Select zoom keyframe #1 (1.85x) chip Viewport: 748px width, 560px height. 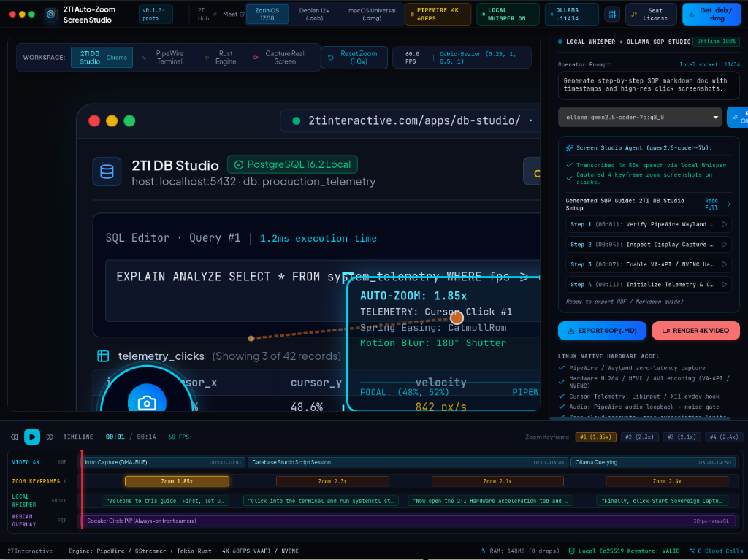pos(596,437)
